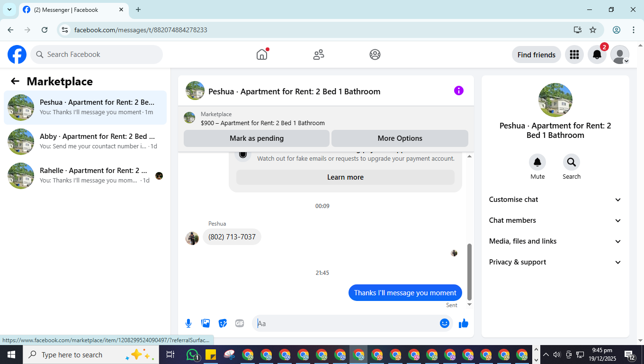Screen dimensions: 644x364
Task: Go back using Marketplace back arrow
Action: [x=15, y=81]
